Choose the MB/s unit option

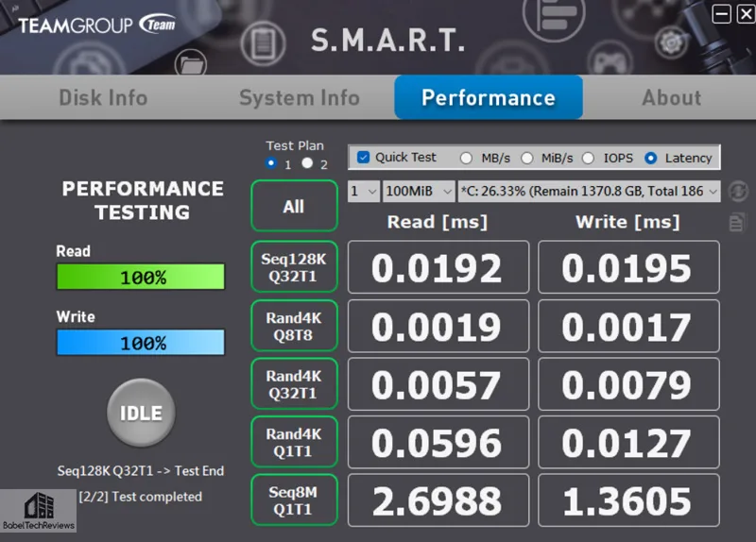466,158
